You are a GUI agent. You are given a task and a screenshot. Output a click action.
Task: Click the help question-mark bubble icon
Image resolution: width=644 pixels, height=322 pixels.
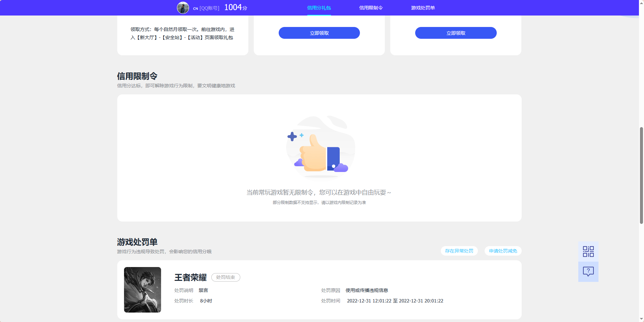coord(588,271)
